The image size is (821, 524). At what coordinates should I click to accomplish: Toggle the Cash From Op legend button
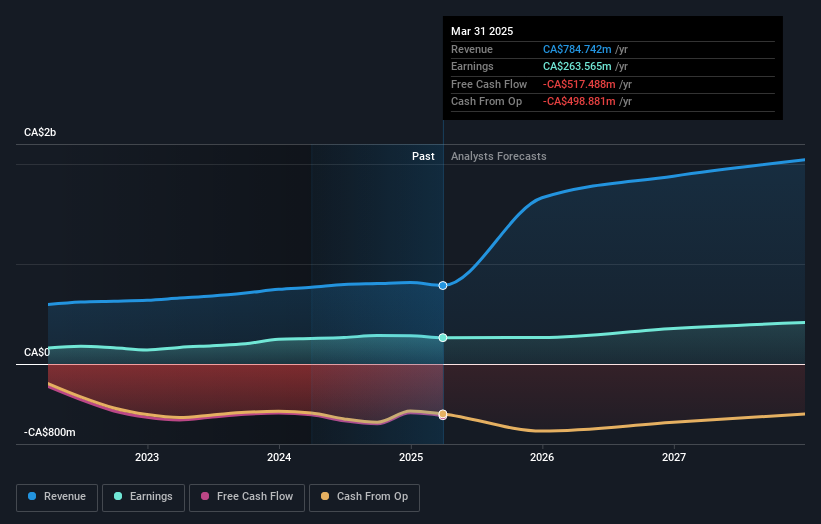click(x=364, y=497)
